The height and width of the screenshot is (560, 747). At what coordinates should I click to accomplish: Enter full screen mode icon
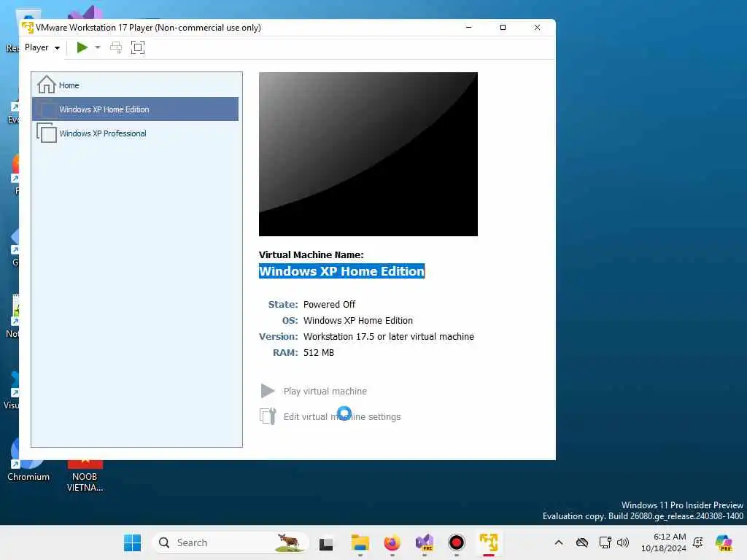point(138,47)
